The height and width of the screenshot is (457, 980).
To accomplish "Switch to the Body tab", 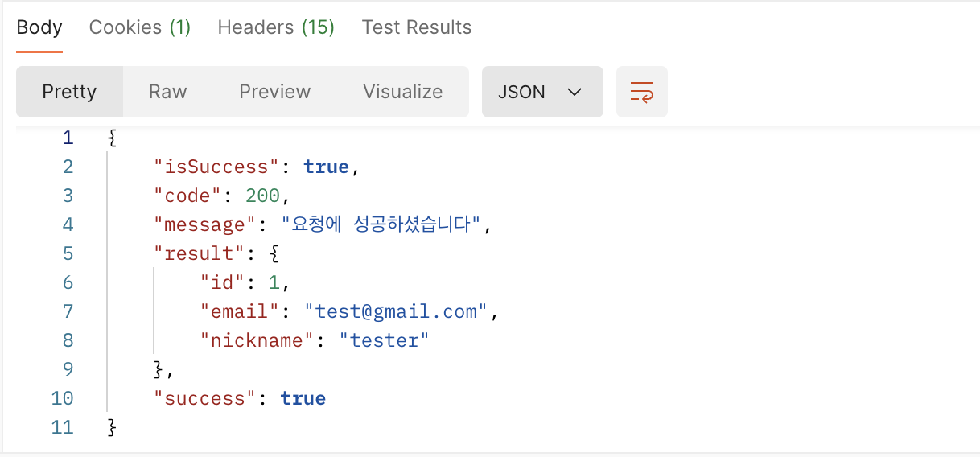I will tap(39, 27).
